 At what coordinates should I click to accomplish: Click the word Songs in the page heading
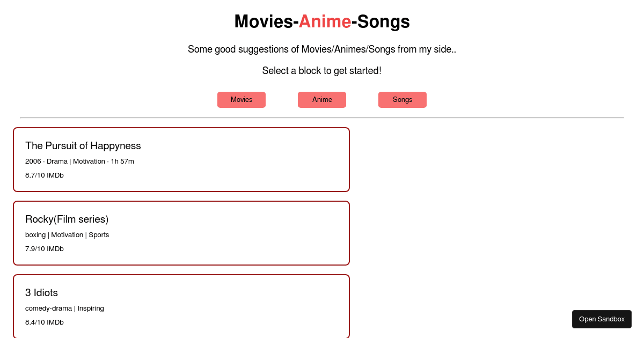pyautogui.click(x=383, y=22)
